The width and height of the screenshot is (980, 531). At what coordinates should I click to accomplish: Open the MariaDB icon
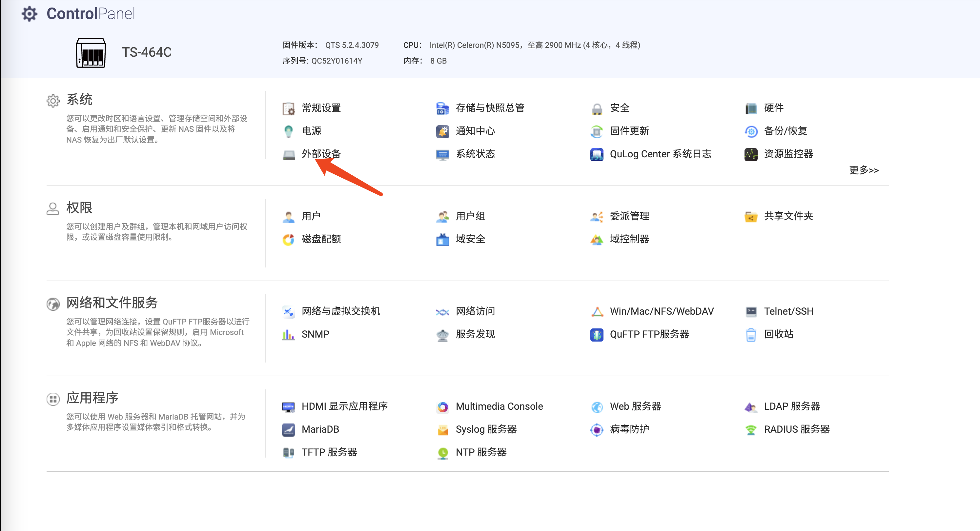[x=289, y=430]
